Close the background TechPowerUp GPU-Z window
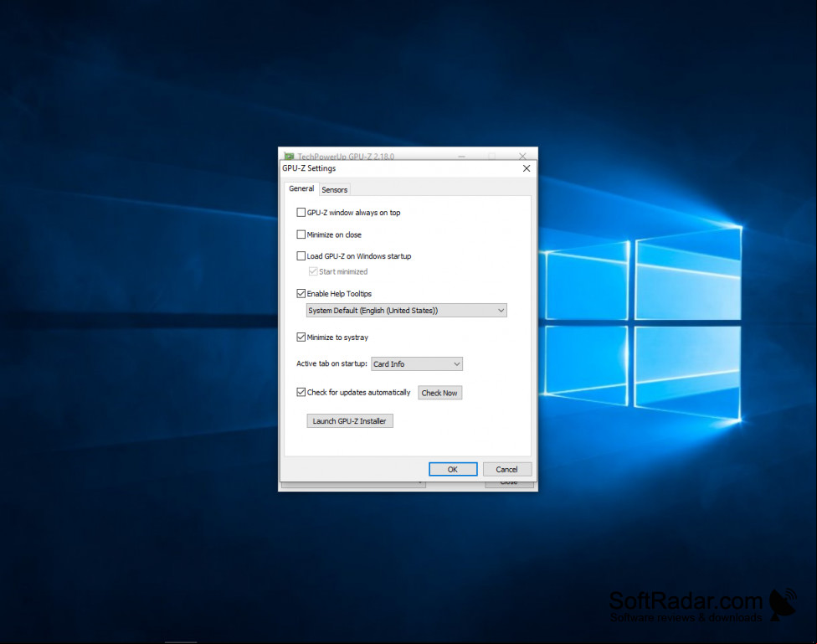817x644 pixels. tap(522, 156)
